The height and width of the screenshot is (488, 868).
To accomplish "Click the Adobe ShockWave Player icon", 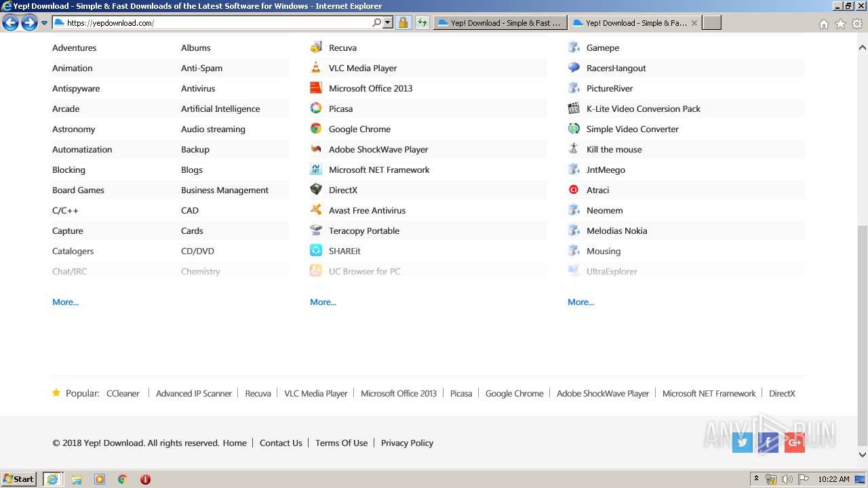I will point(316,149).
